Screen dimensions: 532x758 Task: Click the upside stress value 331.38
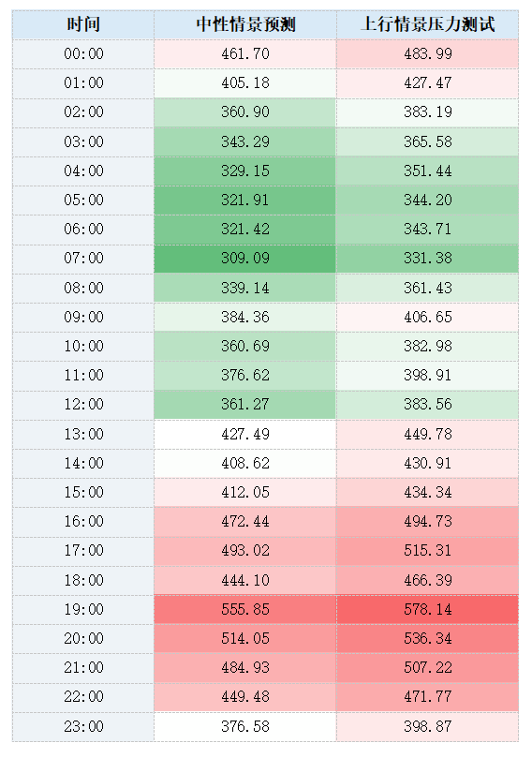428,259
